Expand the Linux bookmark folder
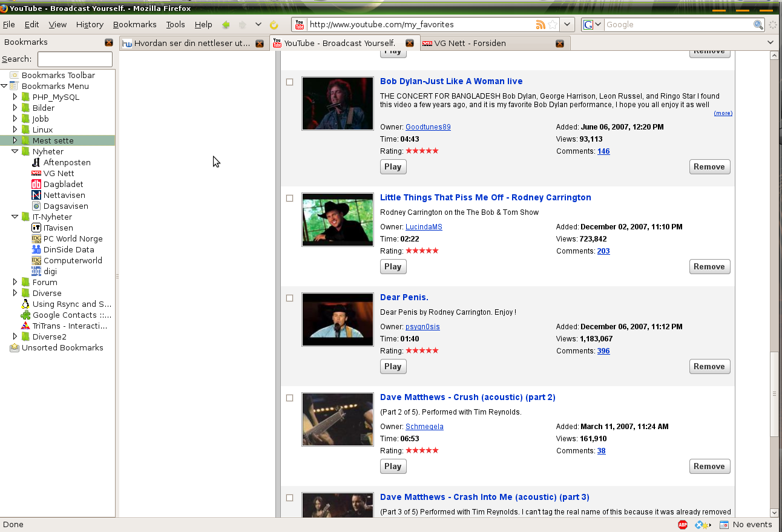This screenshot has width=782, height=532. tap(15, 130)
